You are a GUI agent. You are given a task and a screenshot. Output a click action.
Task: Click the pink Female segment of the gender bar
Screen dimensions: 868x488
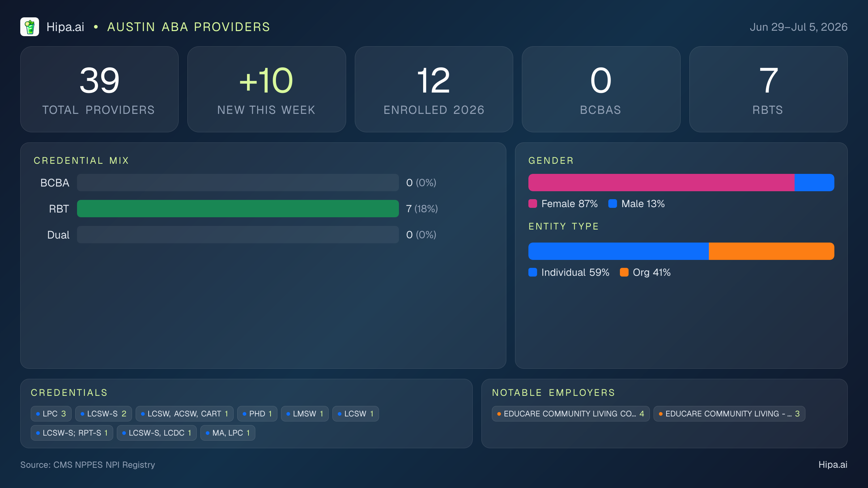[661, 183]
